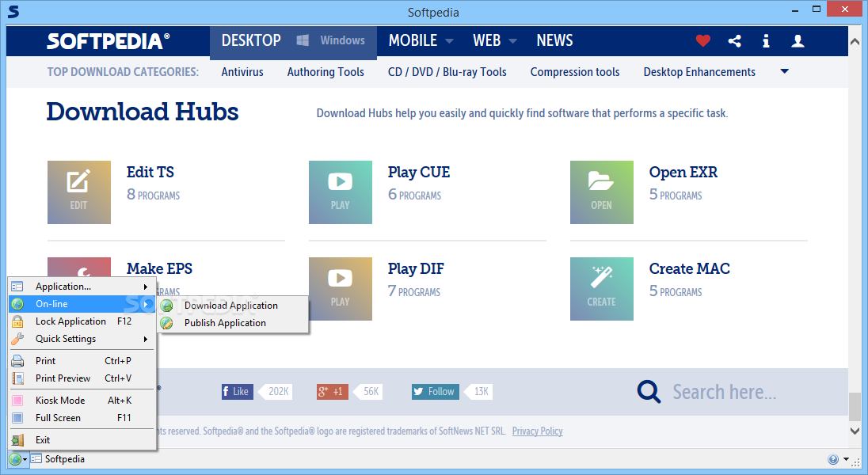868x475 pixels.
Task: Click the Make EPS hub title
Action: coord(159,268)
